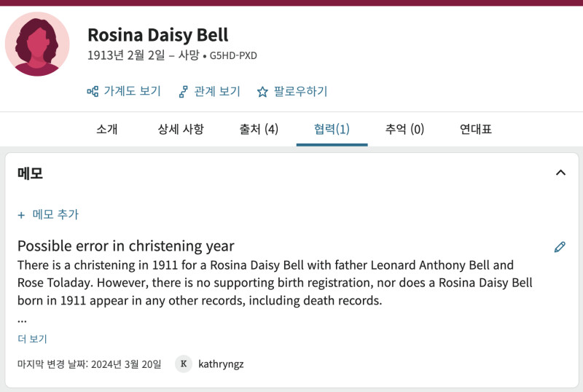The height and width of the screenshot is (392, 583).
Task: Open the 상세 사항 tab
Action: tap(181, 129)
